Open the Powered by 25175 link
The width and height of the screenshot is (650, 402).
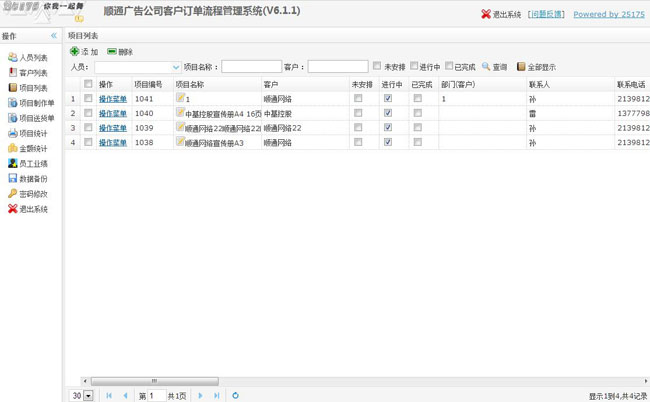609,14
